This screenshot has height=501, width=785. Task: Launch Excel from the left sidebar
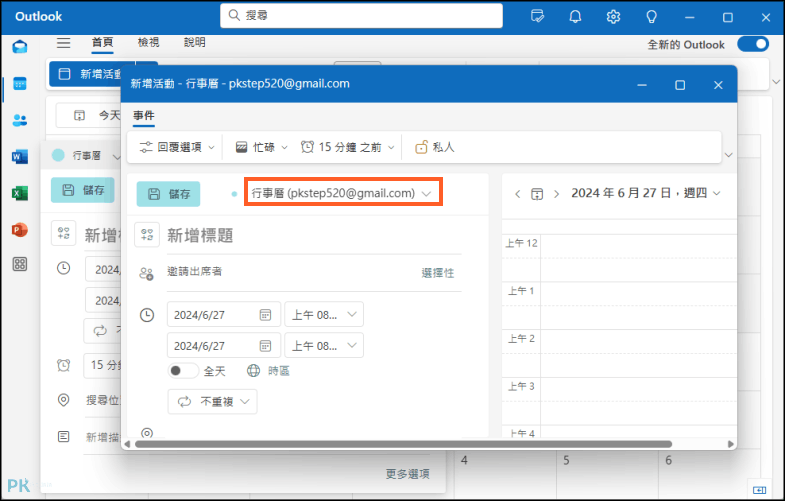pyautogui.click(x=20, y=193)
